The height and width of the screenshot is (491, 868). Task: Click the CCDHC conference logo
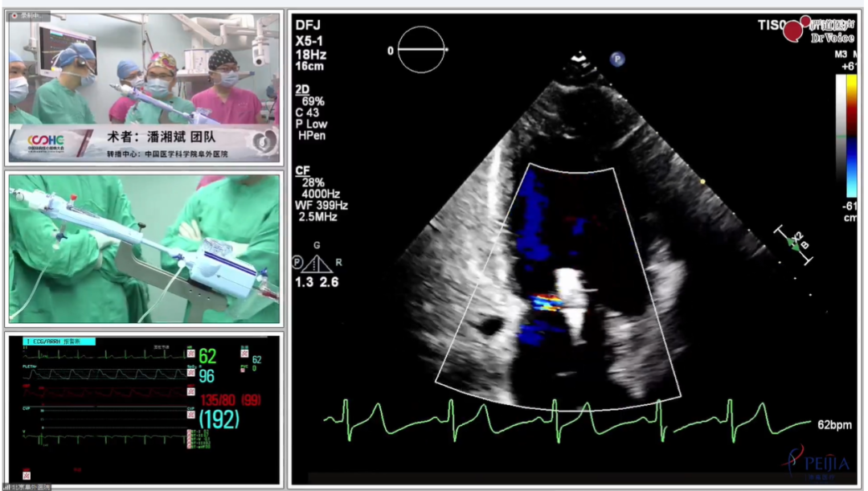point(46,141)
